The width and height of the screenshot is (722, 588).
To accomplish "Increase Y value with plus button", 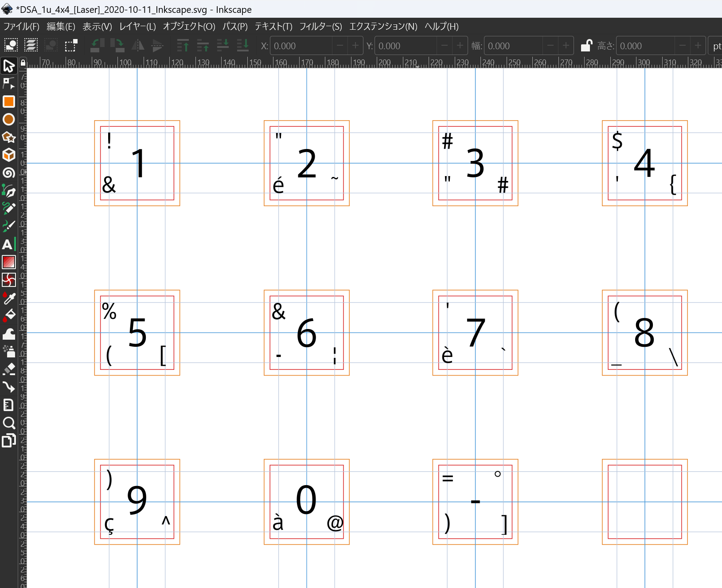I will click(460, 46).
